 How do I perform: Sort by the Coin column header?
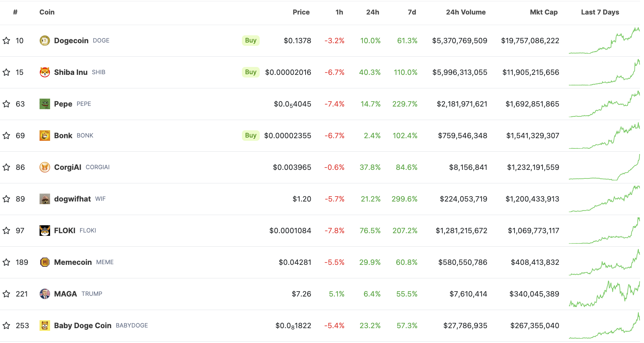47,12
